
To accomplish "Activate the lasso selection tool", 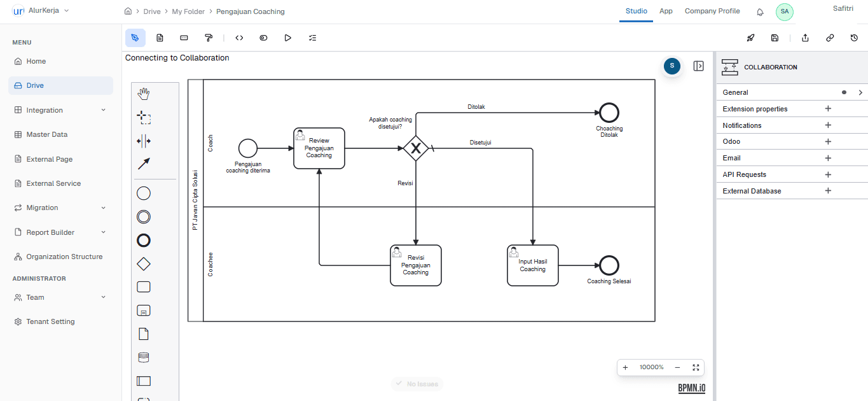I will click(144, 118).
